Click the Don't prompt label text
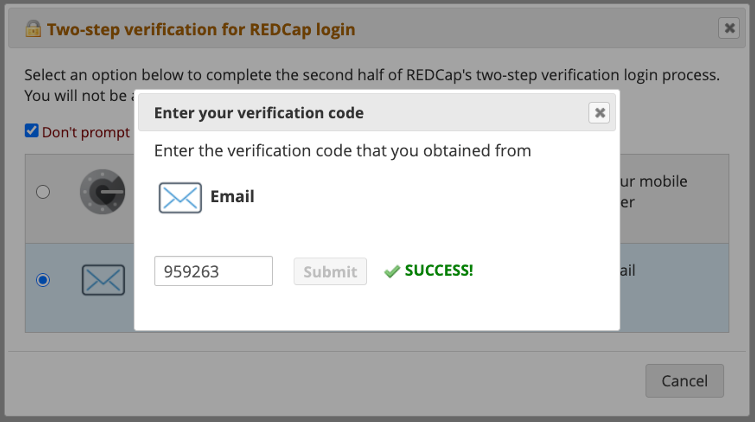 pyautogui.click(x=86, y=132)
